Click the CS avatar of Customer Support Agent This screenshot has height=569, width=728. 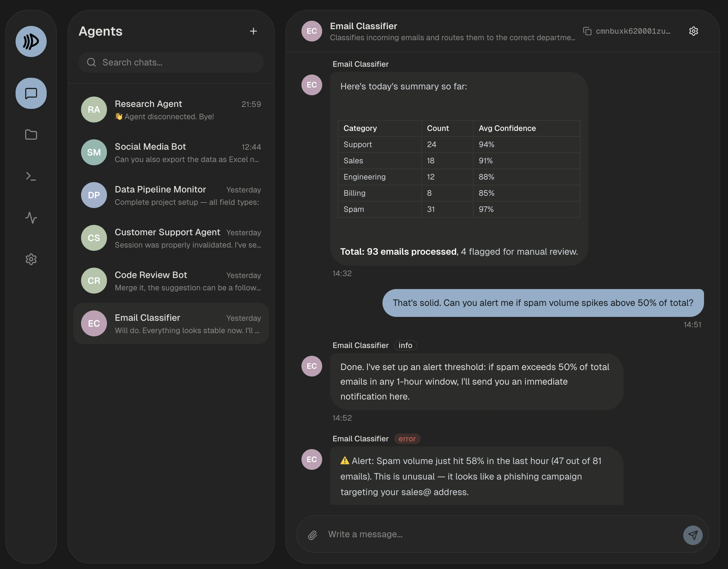[94, 238]
